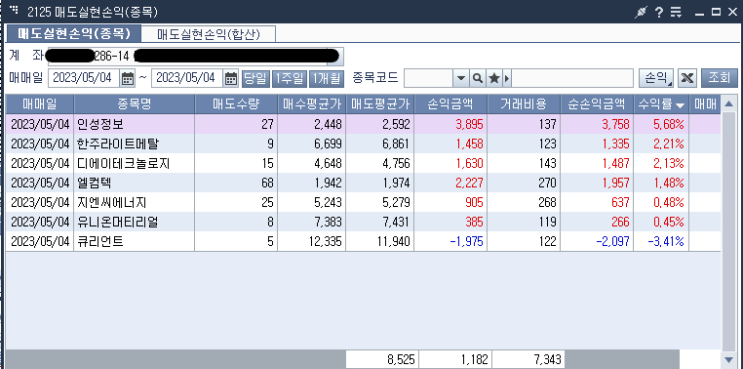Click the 1주일 period button
This screenshot has width=743, height=369.
289,79
